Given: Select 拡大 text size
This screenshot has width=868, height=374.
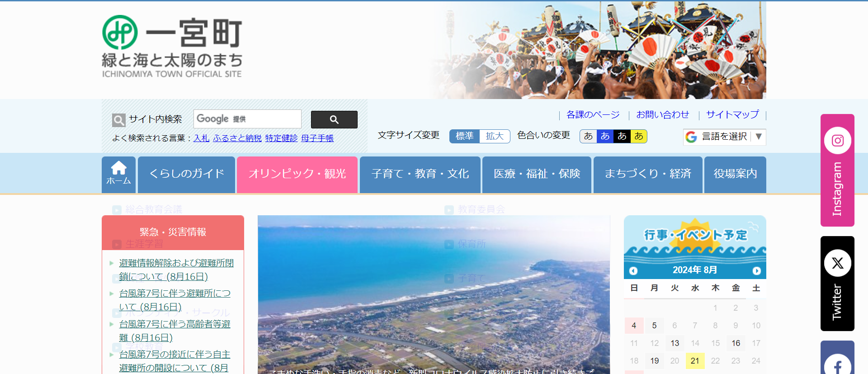Looking at the screenshot, I should click(495, 136).
